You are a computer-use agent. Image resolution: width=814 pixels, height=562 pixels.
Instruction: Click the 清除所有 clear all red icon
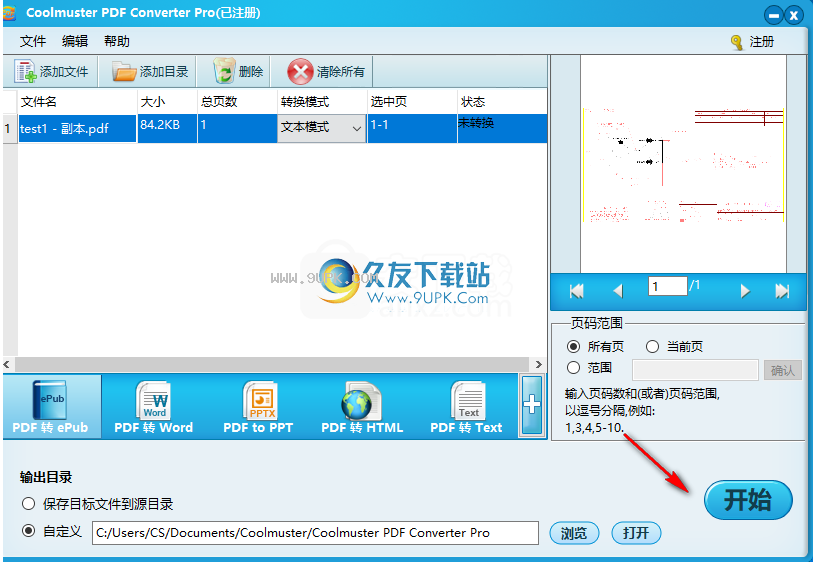pyautogui.click(x=300, y=72)
